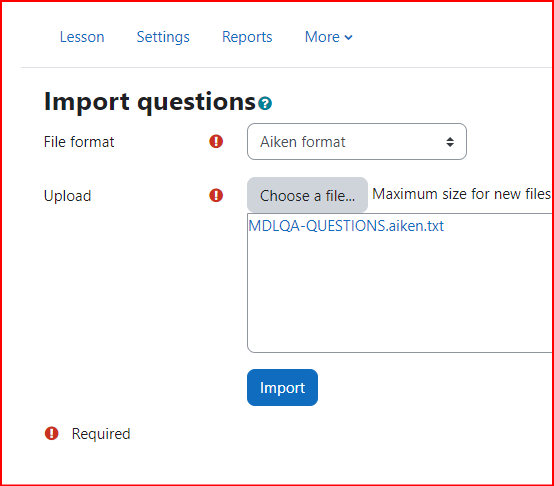Open the MDLQA-QUESTIONS.aiken.txt file link
This screenshot has width=554, height=486.
[x=346, y=226]
